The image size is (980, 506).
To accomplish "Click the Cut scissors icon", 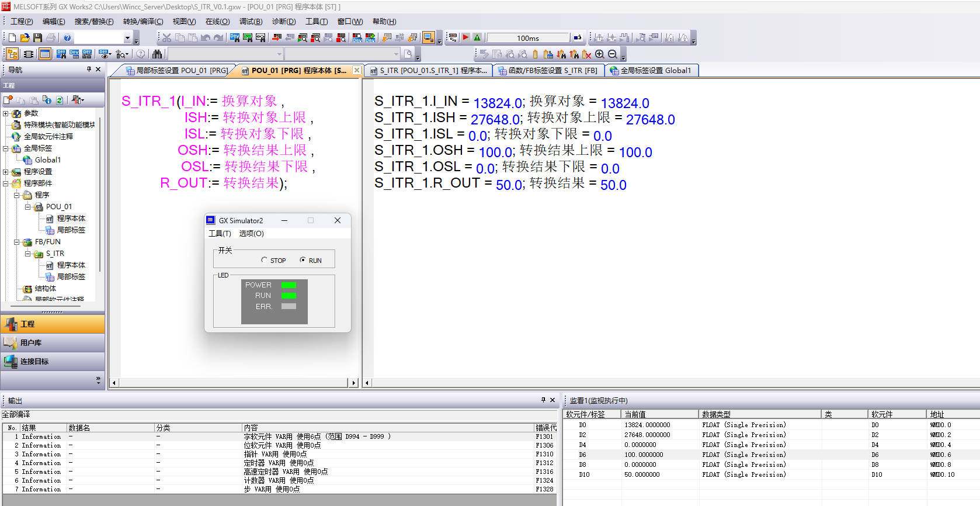I will click(167, 38).
